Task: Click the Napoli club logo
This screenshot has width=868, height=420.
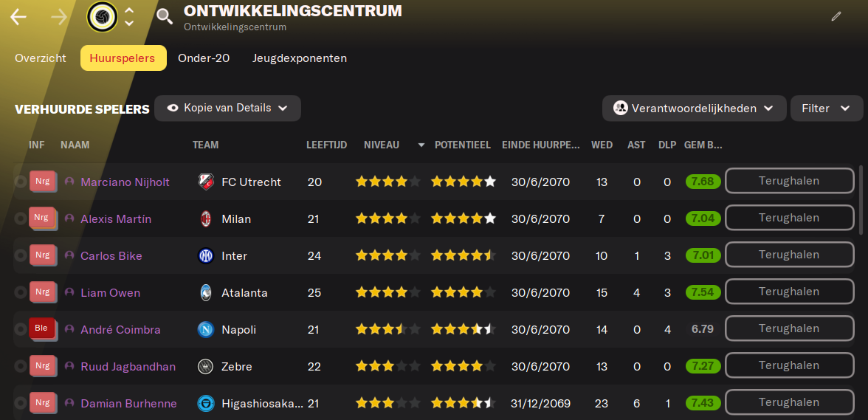Action: (205, 329)
